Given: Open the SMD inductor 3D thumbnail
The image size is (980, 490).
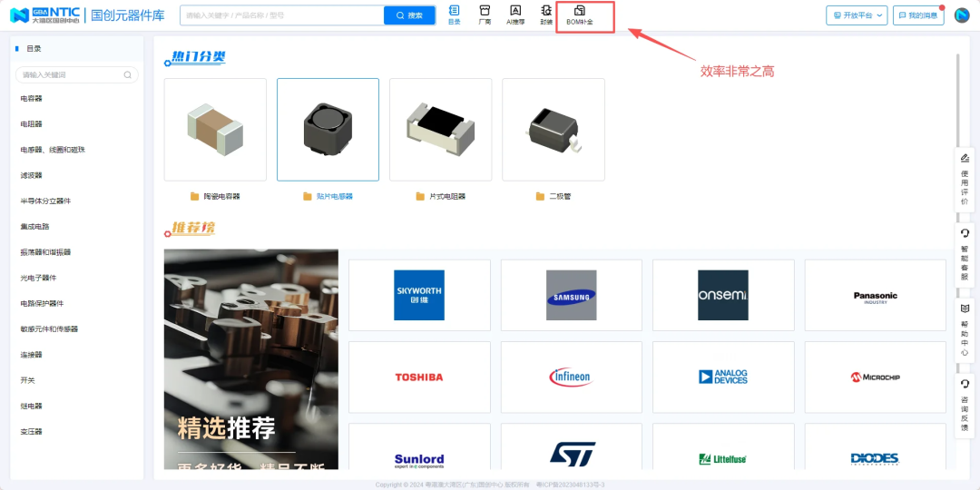Looking at the screenshot, I should tap(328, 130).
